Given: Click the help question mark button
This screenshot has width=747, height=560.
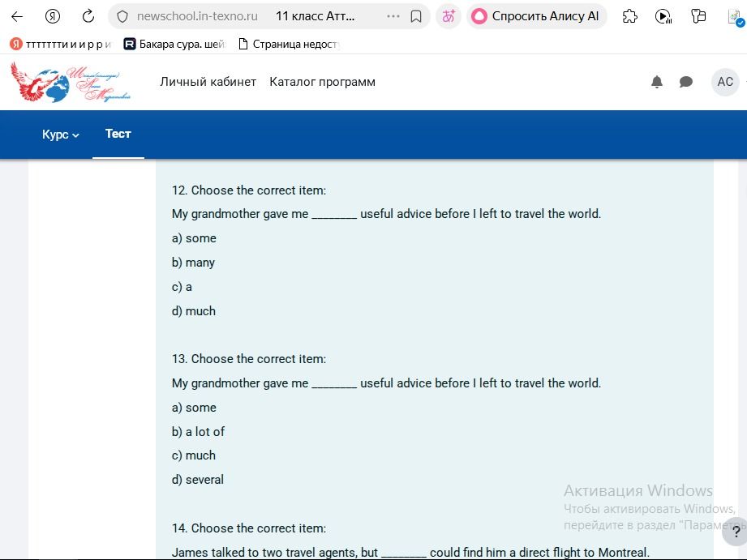Looking at the screenshot, I should [x=735, y=532].
